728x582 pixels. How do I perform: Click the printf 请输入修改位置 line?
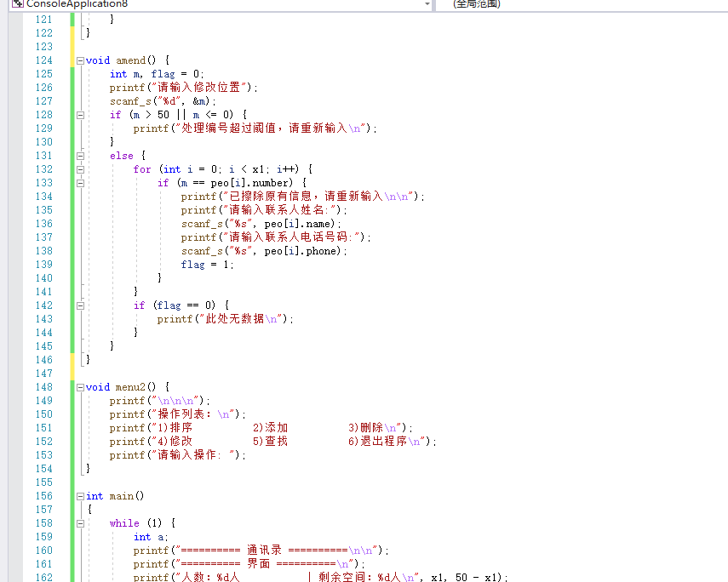tap(183, 88)
